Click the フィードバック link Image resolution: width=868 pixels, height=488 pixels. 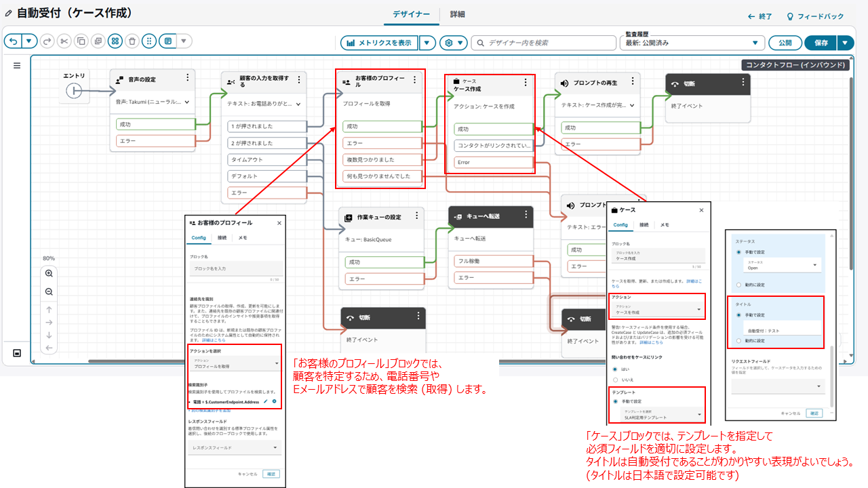(815, 16)
